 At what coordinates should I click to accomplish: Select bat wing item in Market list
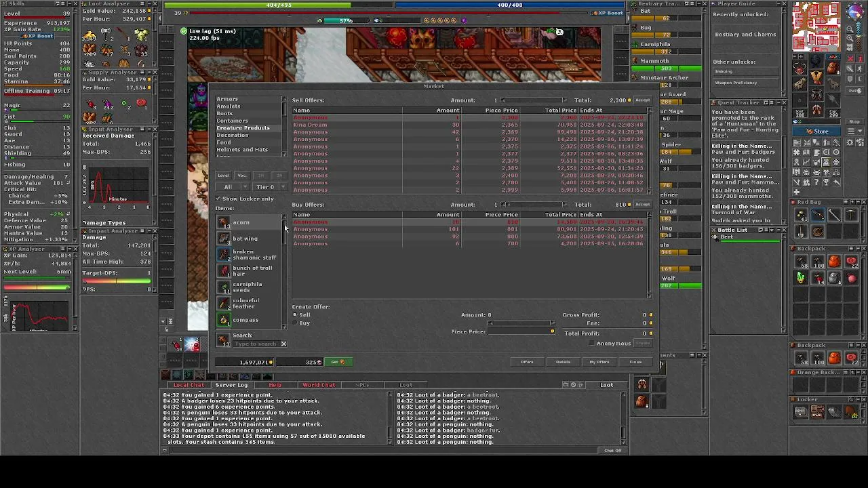[x=248, y=239]
